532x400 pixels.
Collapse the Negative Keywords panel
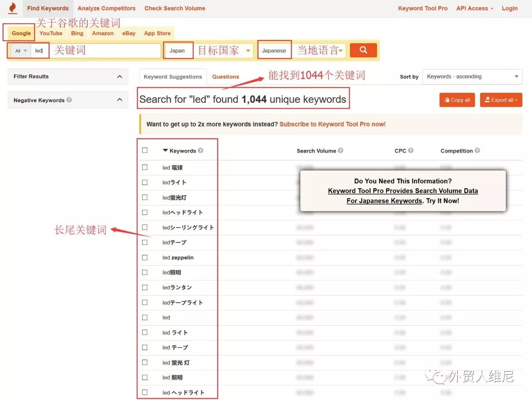click(x=120, y=100)
